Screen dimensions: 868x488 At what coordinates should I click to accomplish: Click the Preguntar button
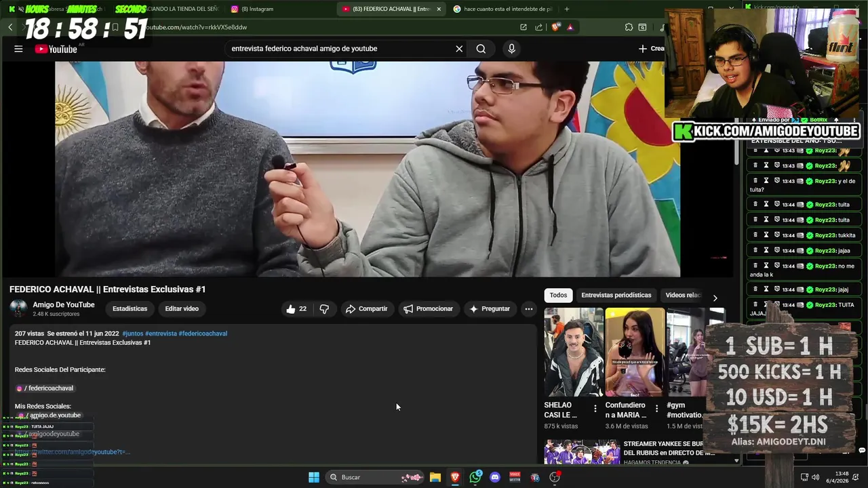point(490,309)
